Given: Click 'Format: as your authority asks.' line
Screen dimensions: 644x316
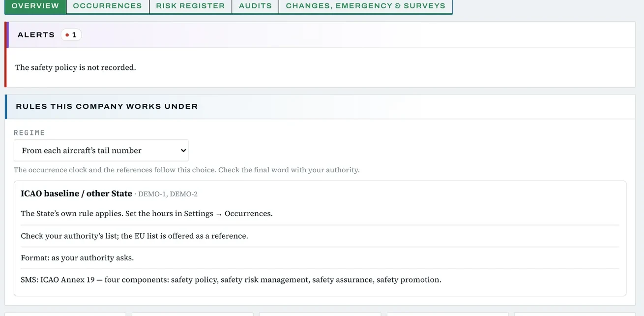Looking at the screenshot, I should pos(77,257).
